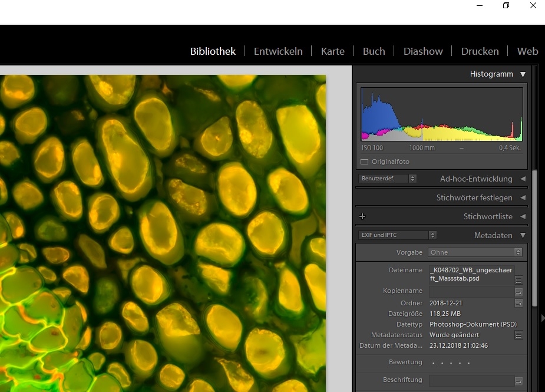Switch to the Entwickeln module
This screenshot has height=392, width=545.
(278, 51)
